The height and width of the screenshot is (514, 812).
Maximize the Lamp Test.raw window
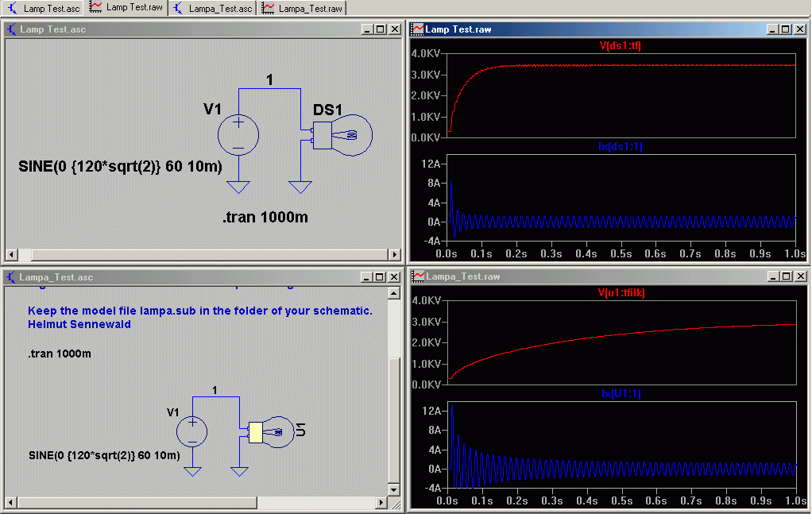tap(786, 29)
